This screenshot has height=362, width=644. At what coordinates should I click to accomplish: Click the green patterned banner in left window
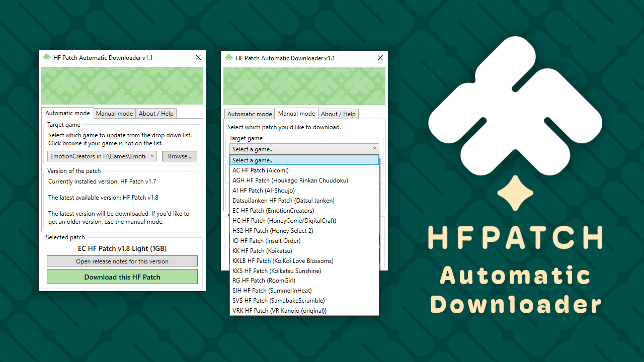click(x=122, y=85)
